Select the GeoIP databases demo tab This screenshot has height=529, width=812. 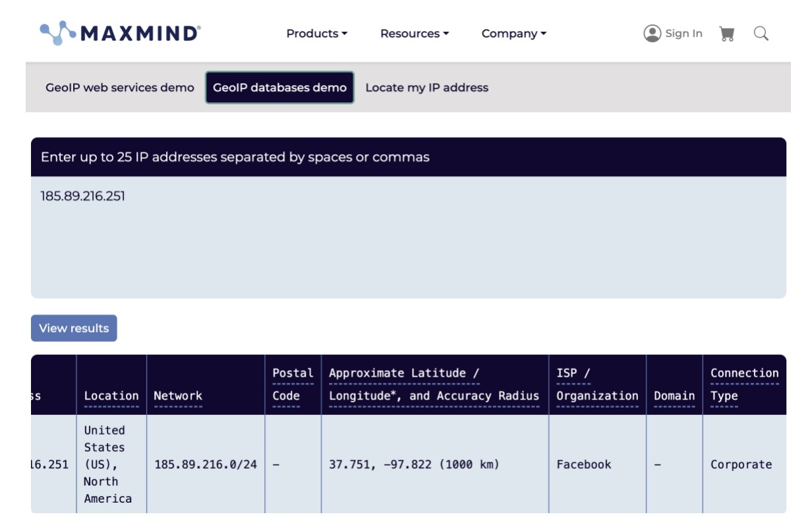[279, 88]
